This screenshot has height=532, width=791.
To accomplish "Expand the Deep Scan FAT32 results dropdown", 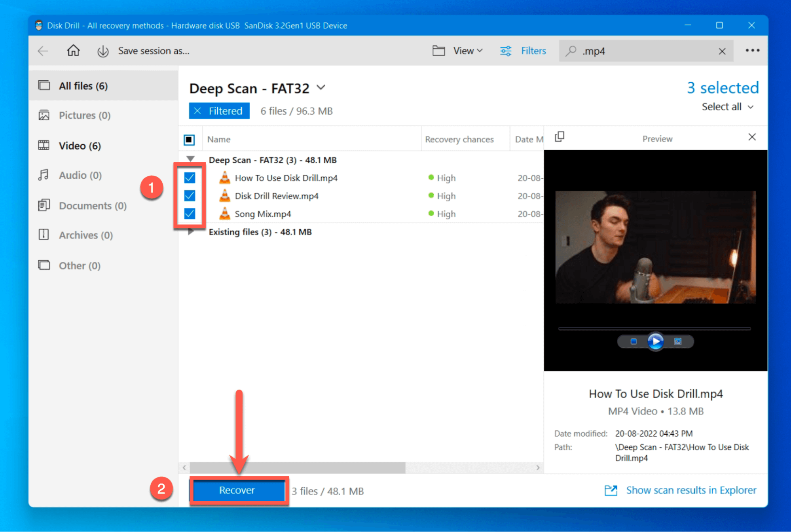I will [192, 159].
